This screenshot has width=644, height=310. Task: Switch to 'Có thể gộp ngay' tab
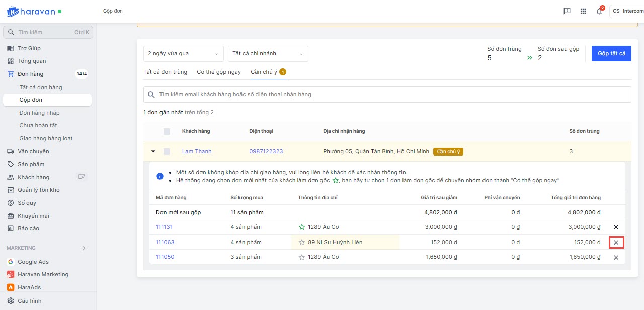coord(219,72)
